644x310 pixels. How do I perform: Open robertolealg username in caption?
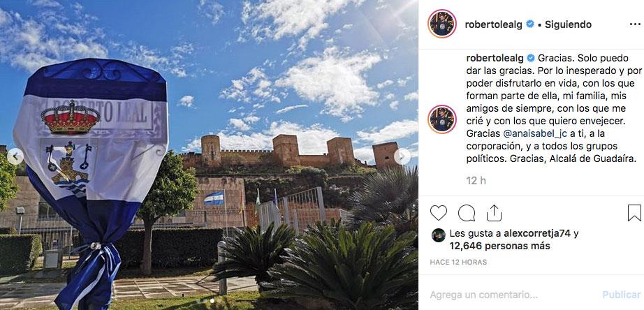coord(495,57)
